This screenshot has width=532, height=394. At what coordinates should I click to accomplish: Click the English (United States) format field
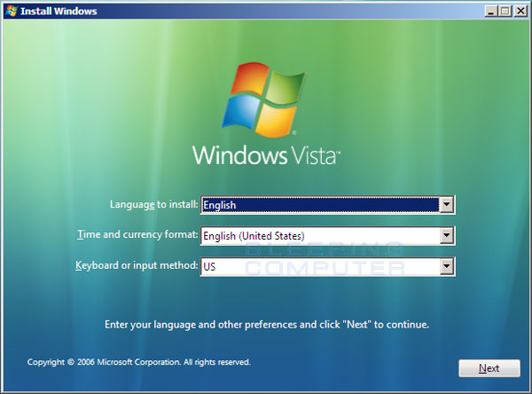tap(319, 235)
